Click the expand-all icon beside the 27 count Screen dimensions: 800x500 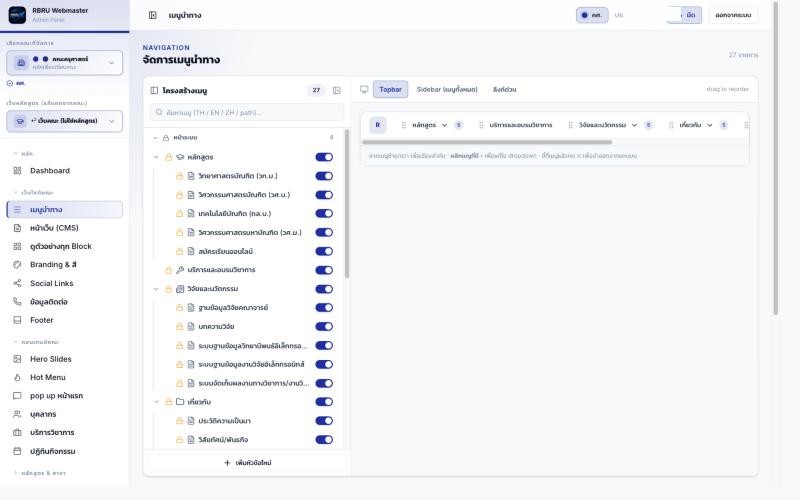coord(337,90)
